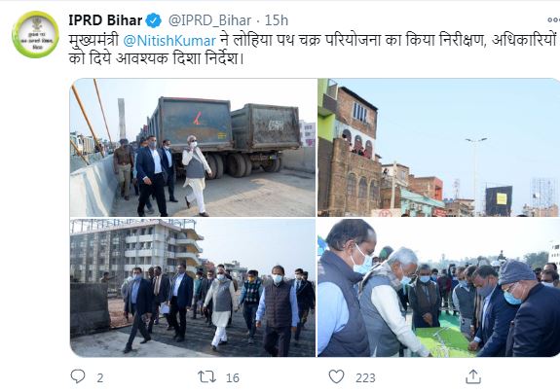Open the @NitishKumar mention link
Viewport: 560px width, 392px height.
tap(169, 40)
